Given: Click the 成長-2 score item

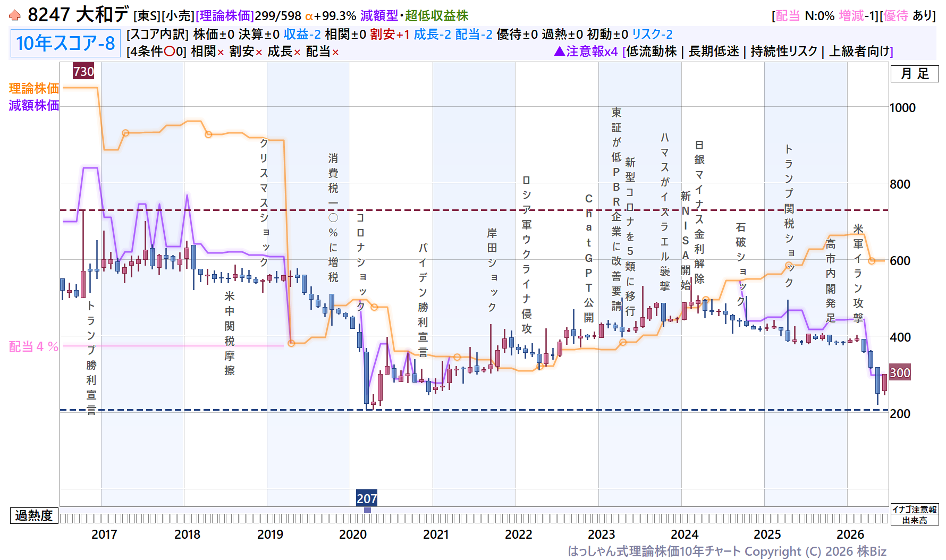Looking at the screenshot, I should [x=432, y=35].
